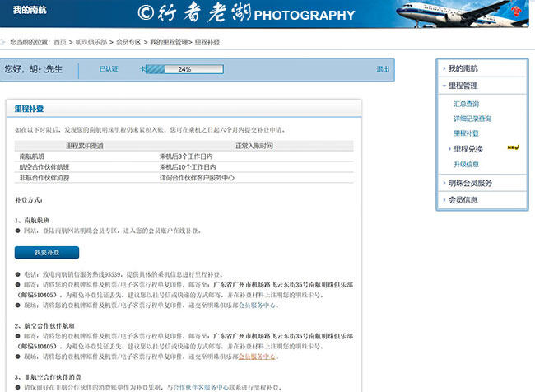Open 详细记录查询 in sidebar
Screen dimensions: 535x392
point(472,119)
